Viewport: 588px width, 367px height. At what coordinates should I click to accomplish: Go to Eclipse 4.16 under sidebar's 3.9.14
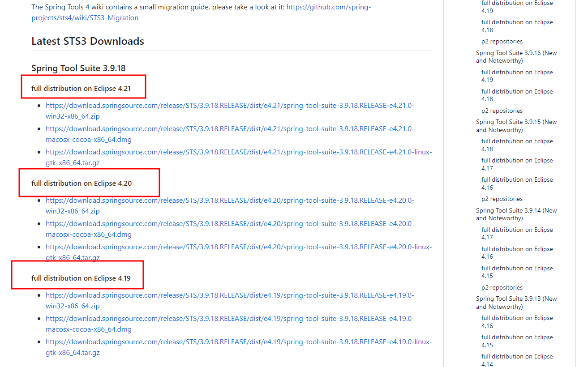click(517, 253)
